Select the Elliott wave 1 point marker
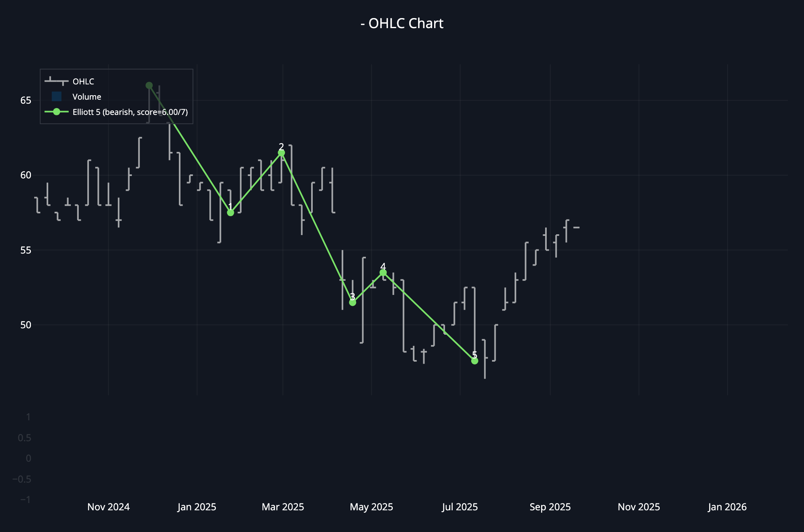 (x=230, y=213)
